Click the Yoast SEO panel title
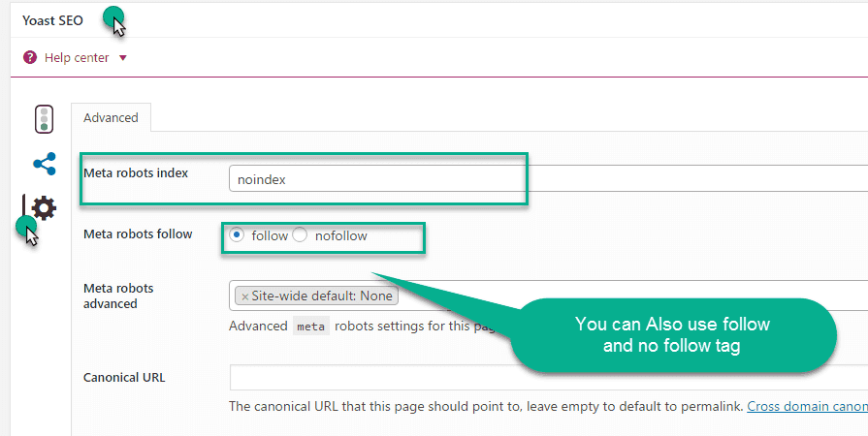 pos(52,20)
